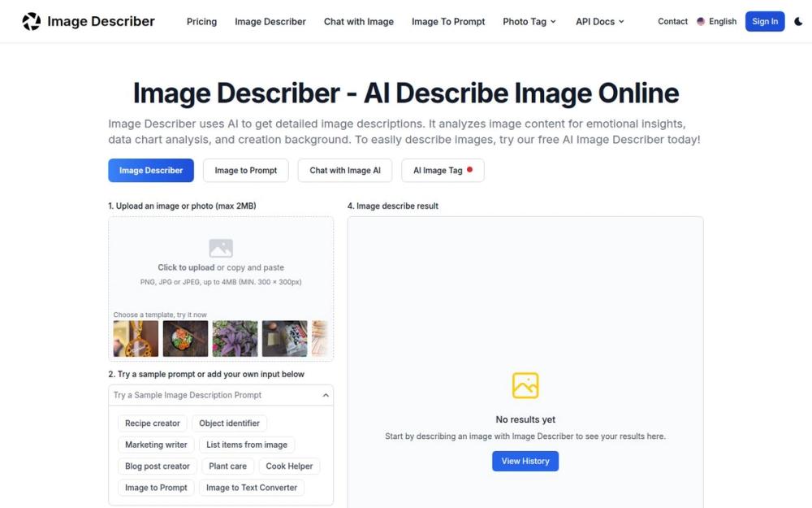Click the yellow picture icon above No results yet
The width and height of the screenshot is (812, 508).
pyautogui.click(x=525, y=385)
